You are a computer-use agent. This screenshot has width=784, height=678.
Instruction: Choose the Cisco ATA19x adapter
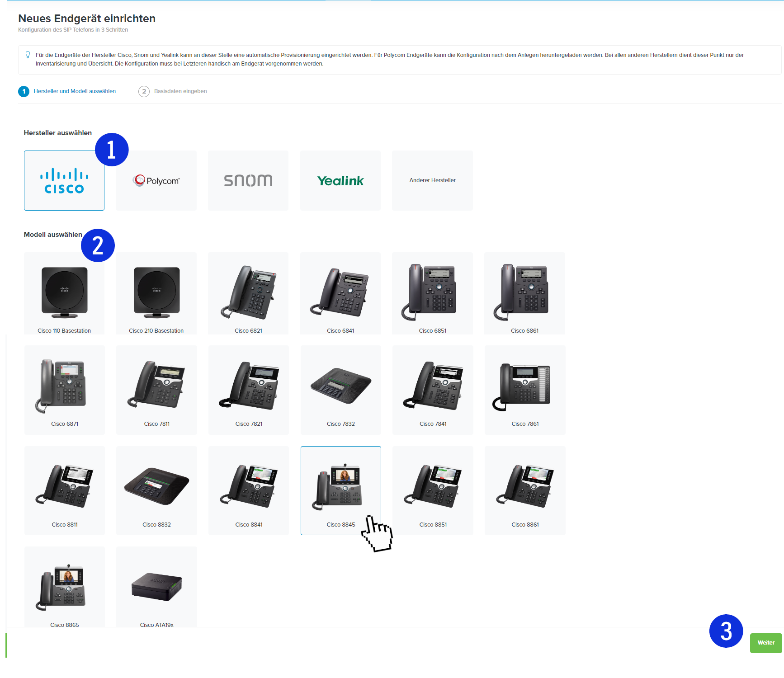pyautogui.click(x=157, y=587)
